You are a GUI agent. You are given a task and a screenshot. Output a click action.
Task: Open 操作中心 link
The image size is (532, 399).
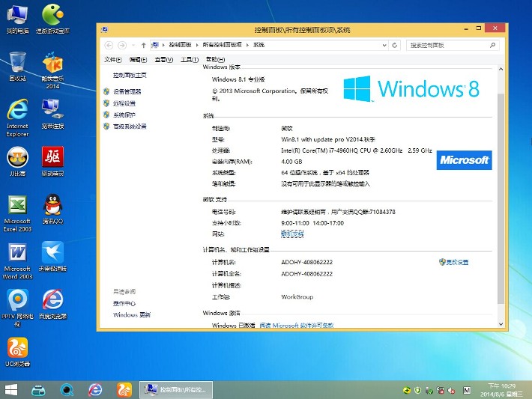click(x=124, y=303)
